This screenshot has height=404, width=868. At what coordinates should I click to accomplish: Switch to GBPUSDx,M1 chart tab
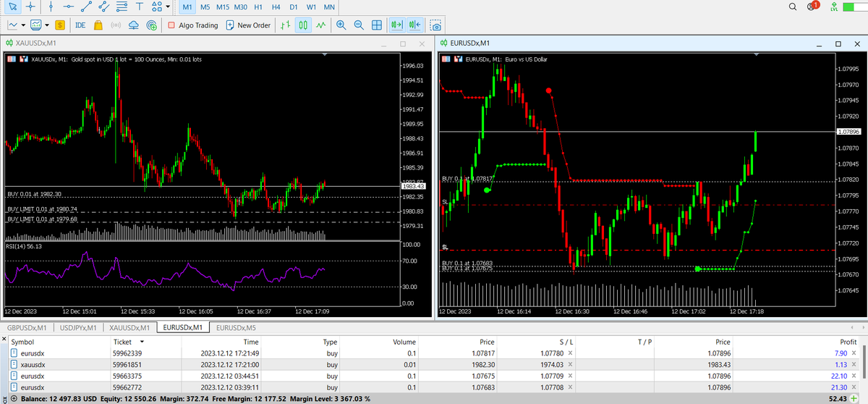[27, 328]
